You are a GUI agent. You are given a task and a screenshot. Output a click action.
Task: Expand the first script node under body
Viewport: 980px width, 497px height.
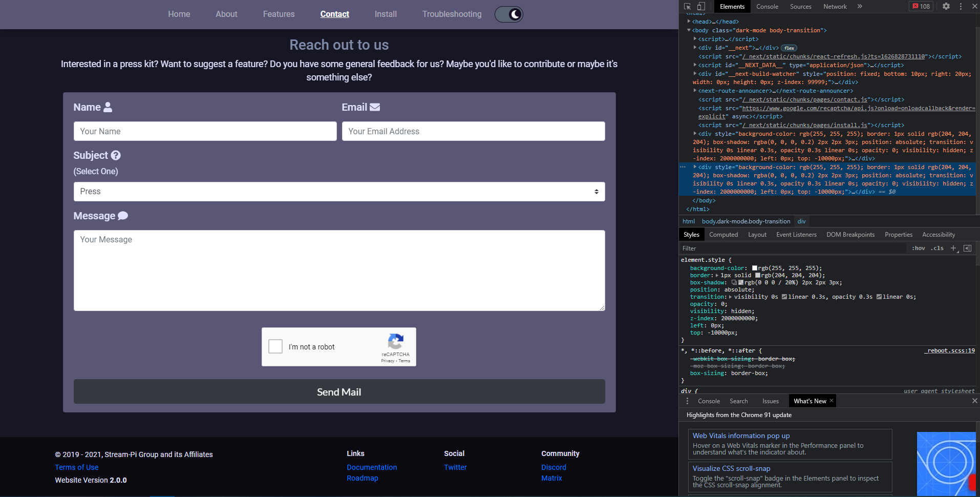(695, 39)
